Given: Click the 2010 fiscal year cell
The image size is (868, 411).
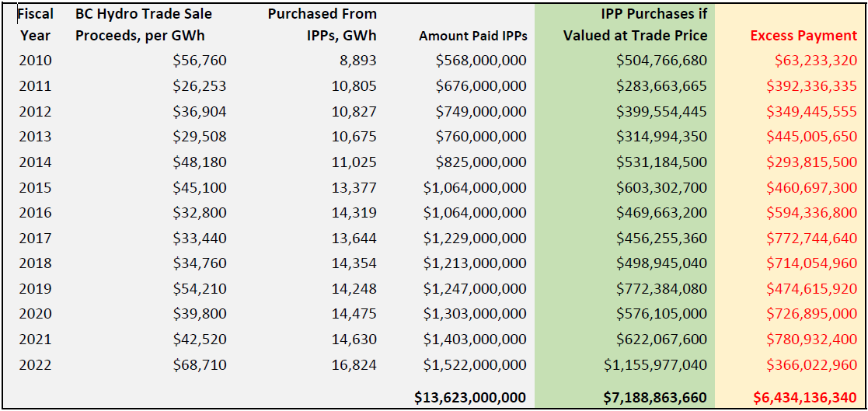Looking at the screenshot, I should point(35,61).
